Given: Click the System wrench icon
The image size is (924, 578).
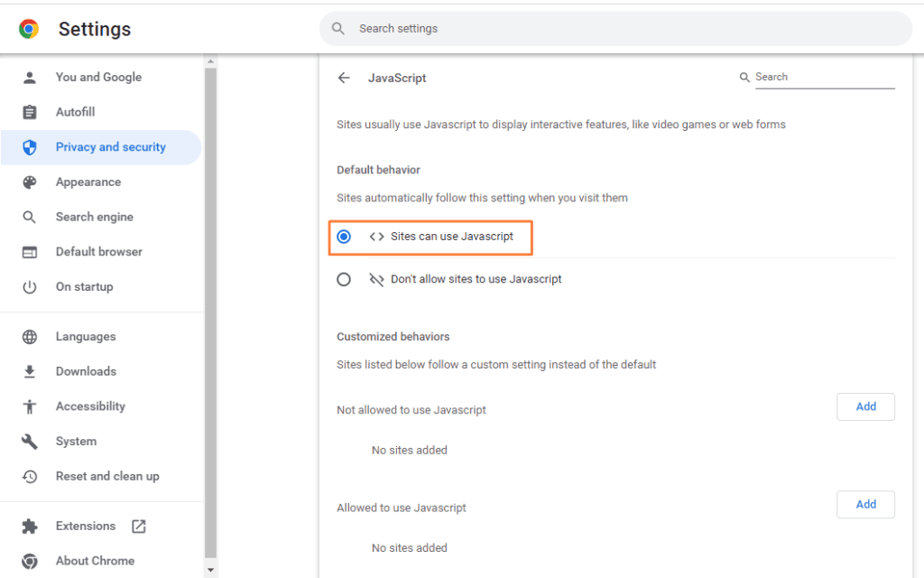Looking at the screenshot, I should [27, 441].
